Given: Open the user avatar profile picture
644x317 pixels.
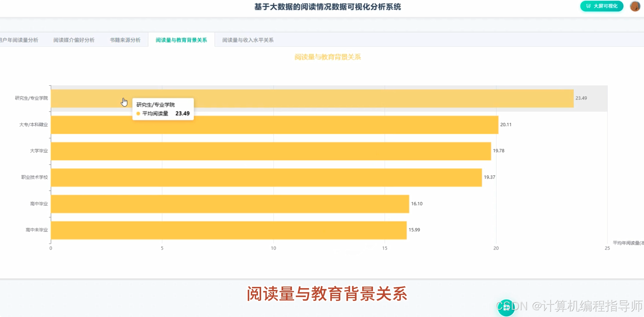Looking at the screenshot, I should click(635, 6).
